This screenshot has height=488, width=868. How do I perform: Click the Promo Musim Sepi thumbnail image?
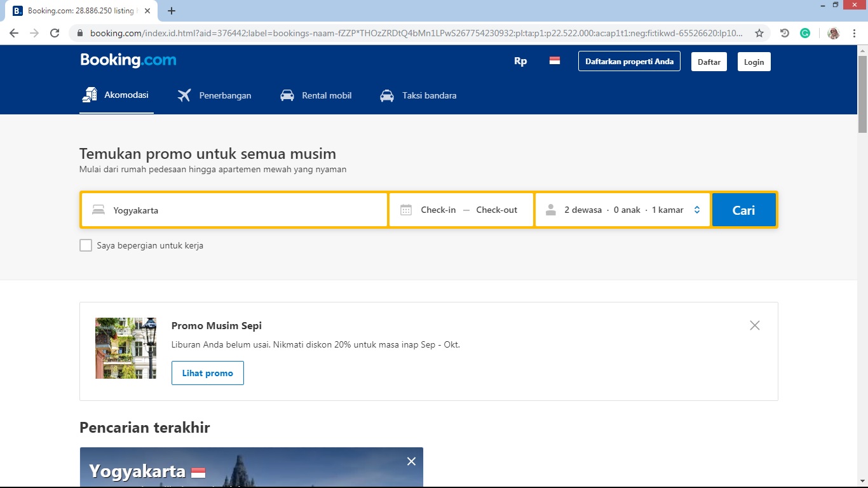pyautogui.click(x=126, y=348)
